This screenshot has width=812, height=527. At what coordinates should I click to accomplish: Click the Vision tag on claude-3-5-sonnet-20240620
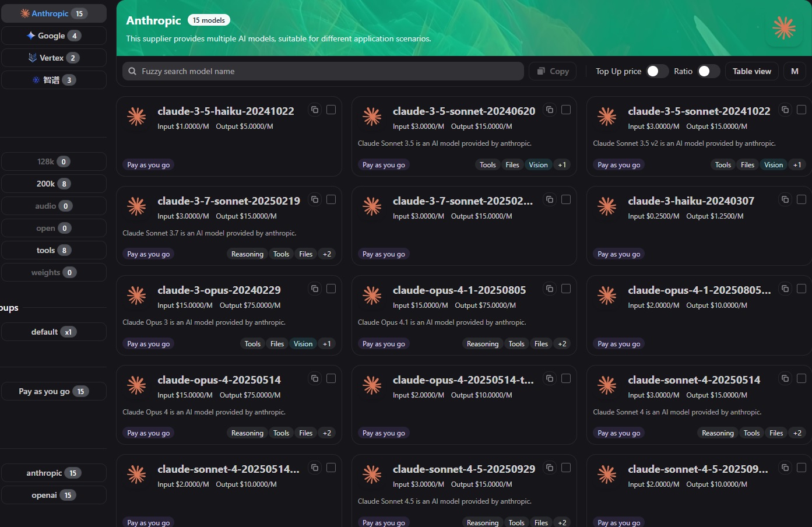[538, 165]
